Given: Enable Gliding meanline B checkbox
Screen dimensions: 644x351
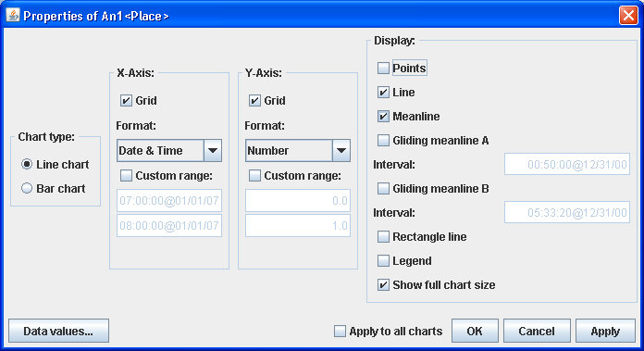Looking at the screenshot, I should 383,188.
